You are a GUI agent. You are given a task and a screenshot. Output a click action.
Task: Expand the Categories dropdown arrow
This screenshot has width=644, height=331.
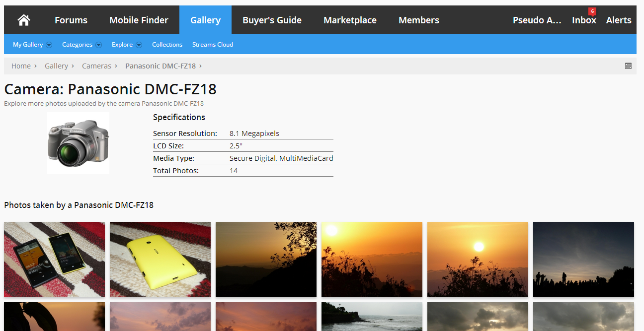click(x=98, y=45)
